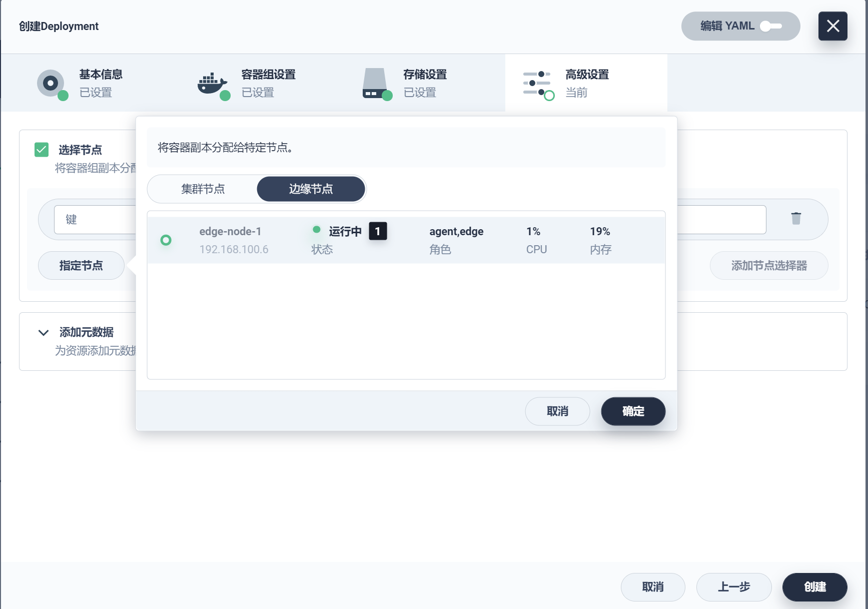Viewport: 868px width, 609px height.
Task: Click the 添加节点选择器 button
Action: click(769, 266)
